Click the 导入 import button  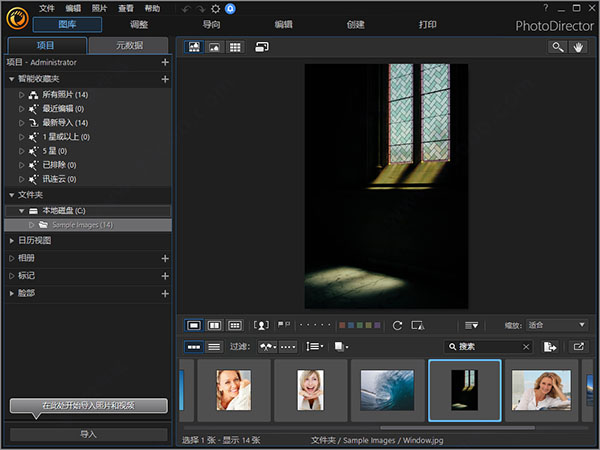click(x=88, y=435)
